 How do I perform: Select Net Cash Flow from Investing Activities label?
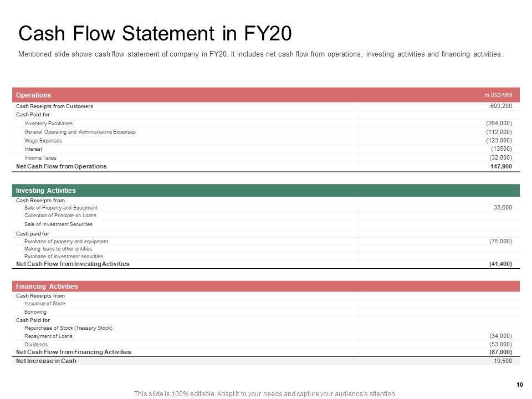pos(73,264)
